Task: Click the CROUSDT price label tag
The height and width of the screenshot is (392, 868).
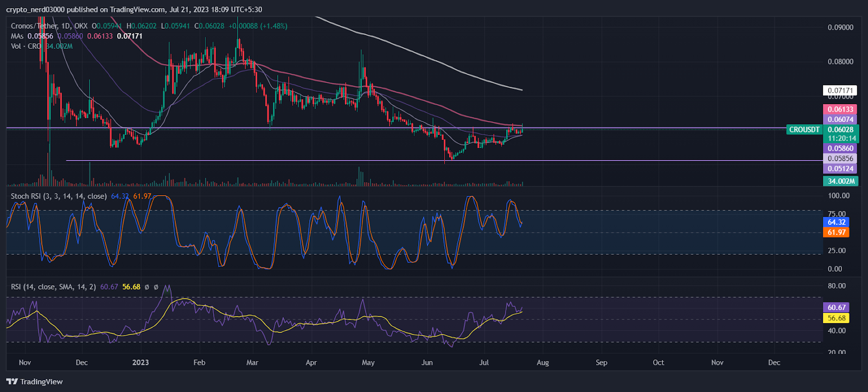Action: click(804, 130)
